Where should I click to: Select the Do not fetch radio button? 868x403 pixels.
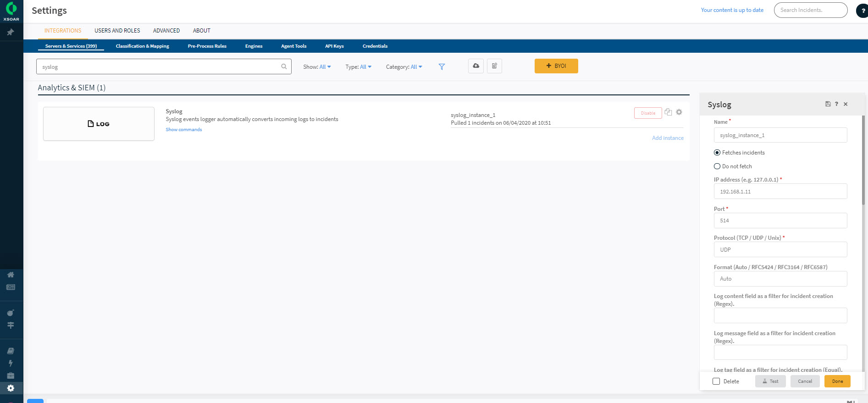click(717, 166)
